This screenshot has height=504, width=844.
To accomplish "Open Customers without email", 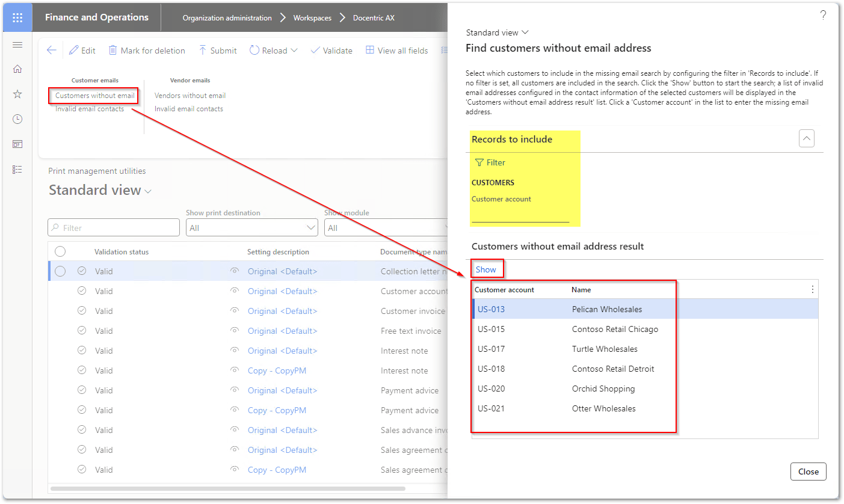I will tap(95, 96).
